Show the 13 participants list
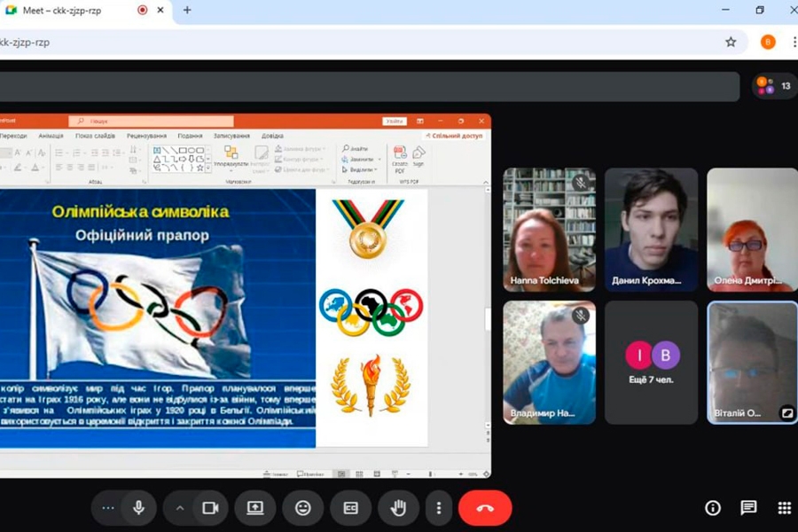The width and height of the screenshot is (798, 532). point(775,86)
